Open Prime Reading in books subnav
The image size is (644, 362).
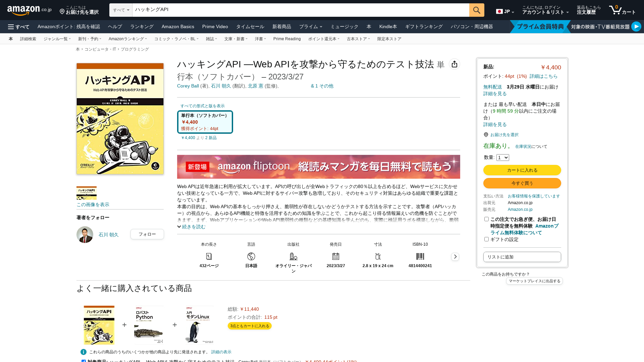tap(287, 39)
